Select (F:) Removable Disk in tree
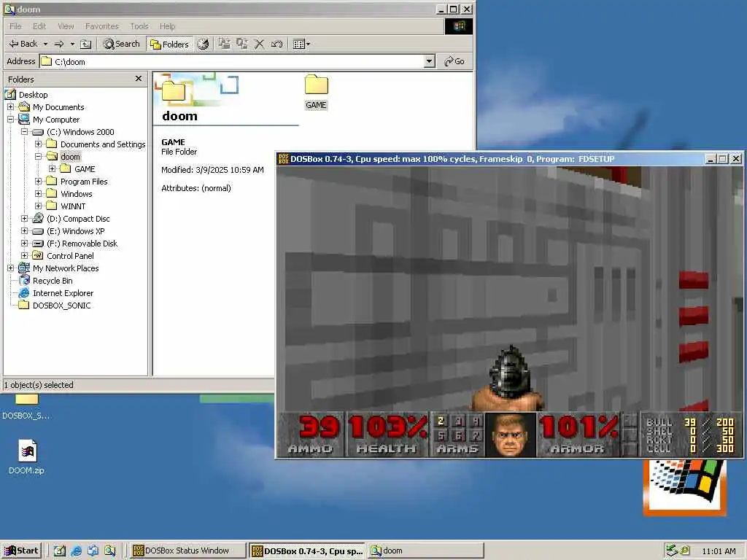 (82, 244)
